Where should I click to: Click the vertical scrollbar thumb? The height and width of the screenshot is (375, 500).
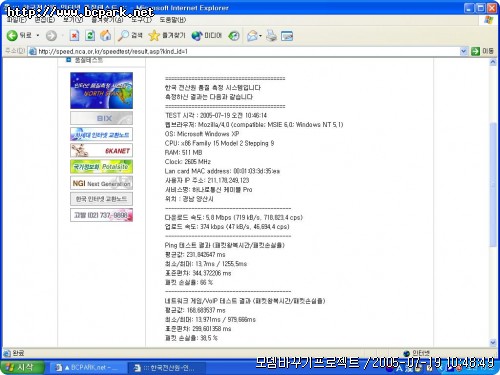coord(493,185)
